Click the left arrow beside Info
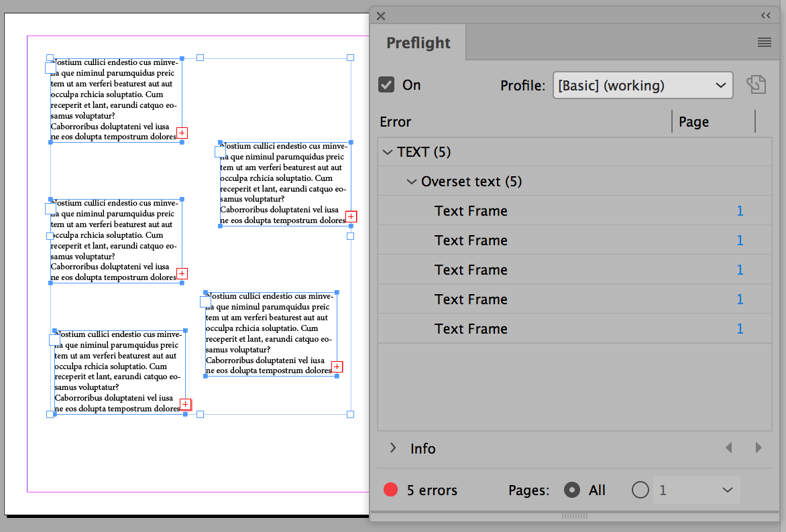 [729, 448]
